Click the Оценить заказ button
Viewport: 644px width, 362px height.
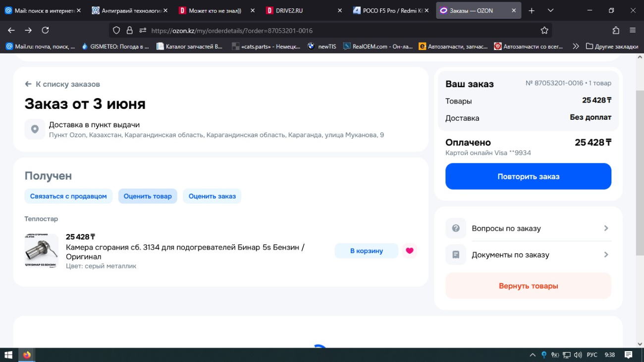click(x=212, y=196)
